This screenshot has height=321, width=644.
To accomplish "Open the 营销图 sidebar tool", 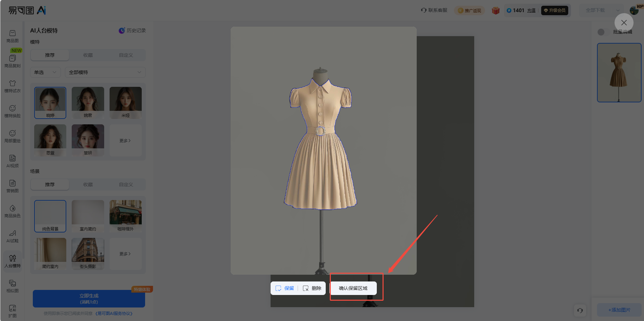I will (13, 187).
